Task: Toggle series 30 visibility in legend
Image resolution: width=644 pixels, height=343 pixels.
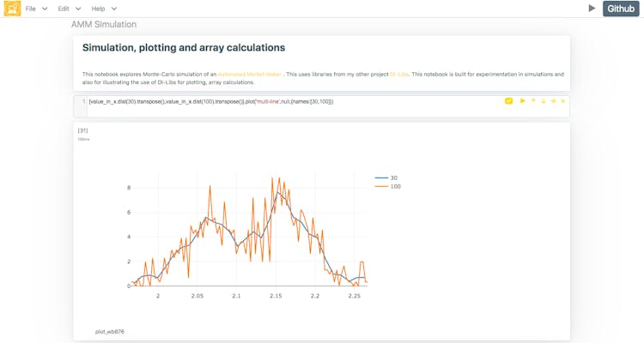Action: [x=387, y=178]
